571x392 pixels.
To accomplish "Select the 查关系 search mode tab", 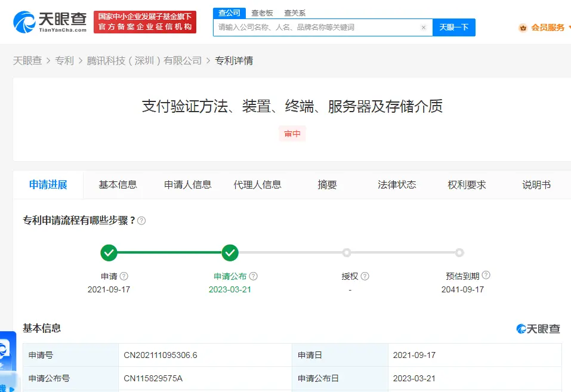I will click(x=295, y=13).
